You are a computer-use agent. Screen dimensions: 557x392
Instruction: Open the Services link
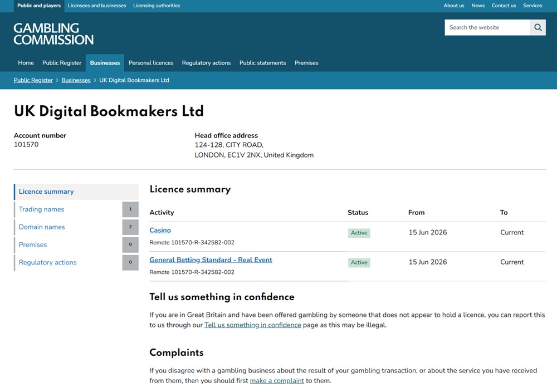pos(532,6)
